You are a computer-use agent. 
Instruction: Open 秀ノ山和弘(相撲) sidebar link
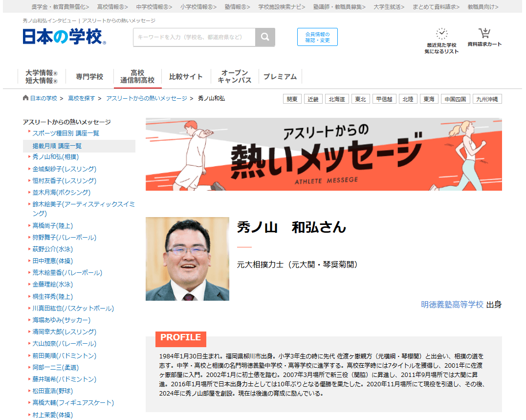click(56, 156)
